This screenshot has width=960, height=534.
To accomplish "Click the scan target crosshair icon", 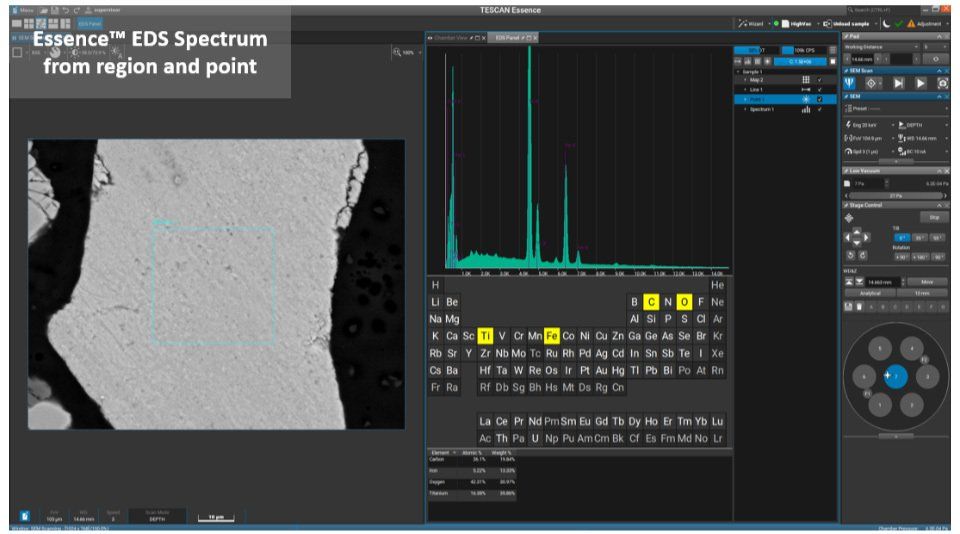I will (x=871, y=83).
